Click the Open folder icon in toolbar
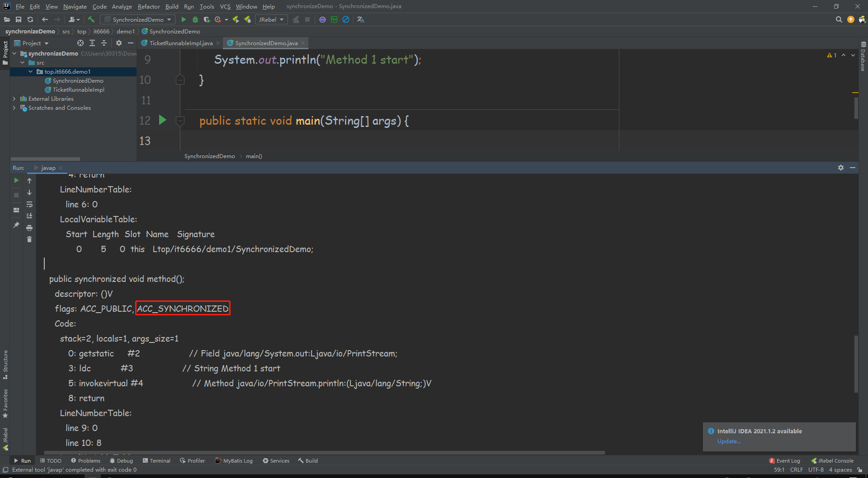 (x=7, y=19)
